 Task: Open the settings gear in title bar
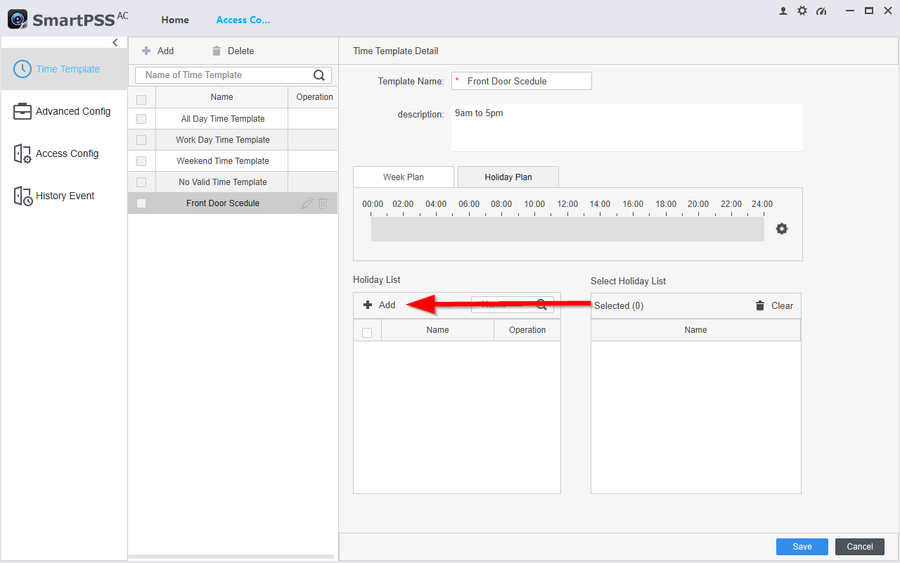801,11
